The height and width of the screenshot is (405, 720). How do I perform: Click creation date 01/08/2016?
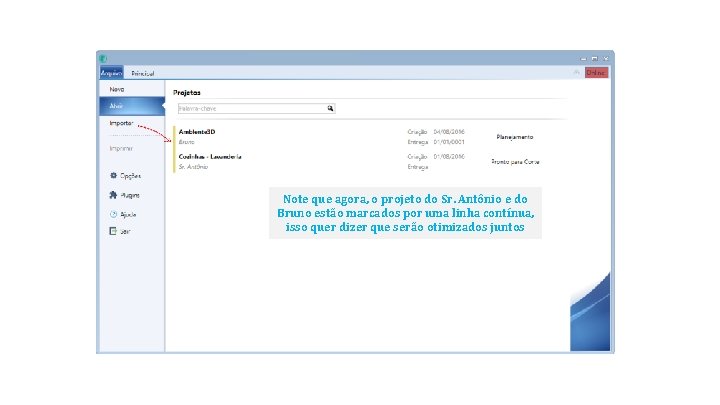point(449,157)
